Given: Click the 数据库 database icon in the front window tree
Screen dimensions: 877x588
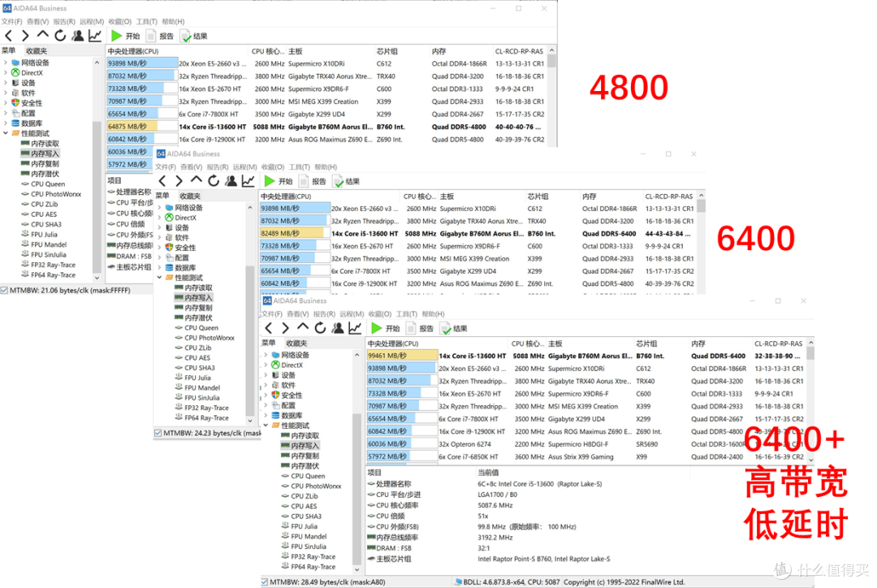Looking at the screenshot, I should click(x=276, y=415).
